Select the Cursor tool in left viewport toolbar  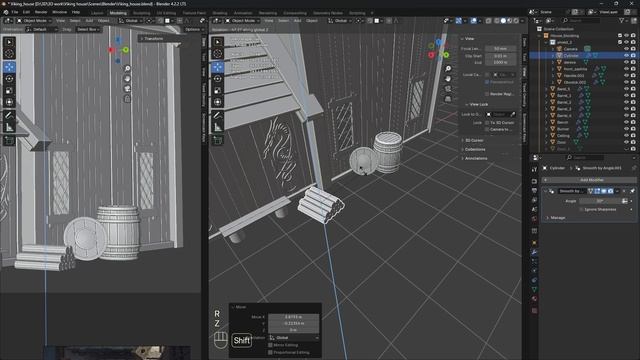point(9,53)
